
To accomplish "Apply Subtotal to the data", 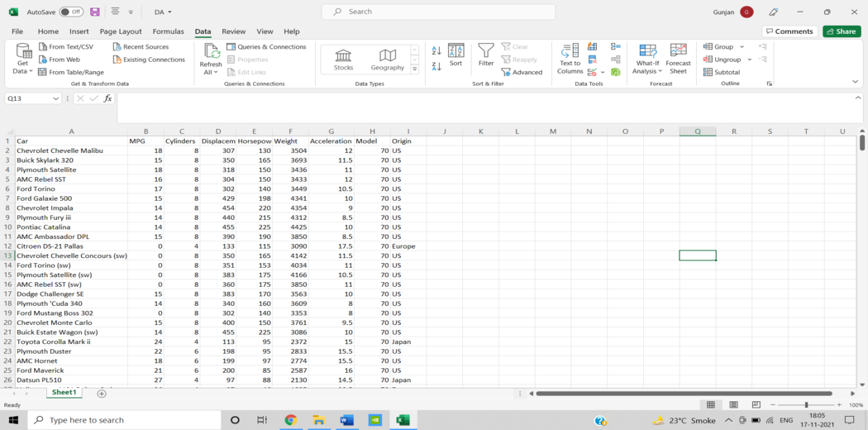I will point(722,73).
